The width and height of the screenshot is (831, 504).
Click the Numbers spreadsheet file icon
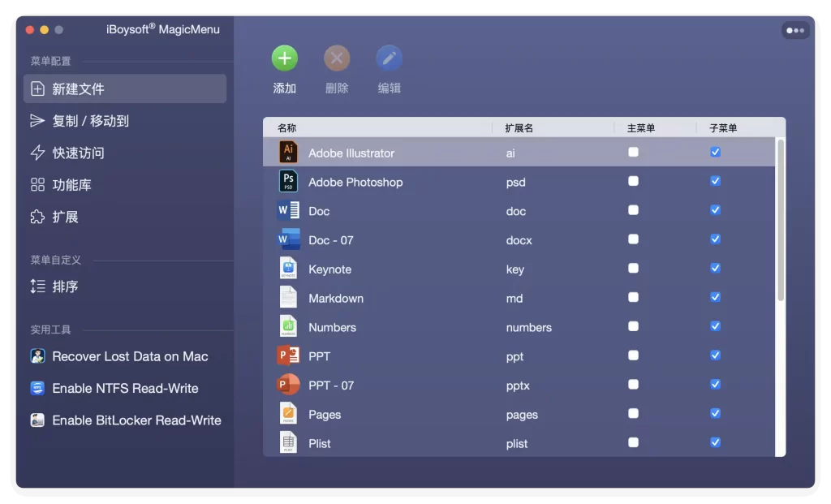(x=288, y=327)
